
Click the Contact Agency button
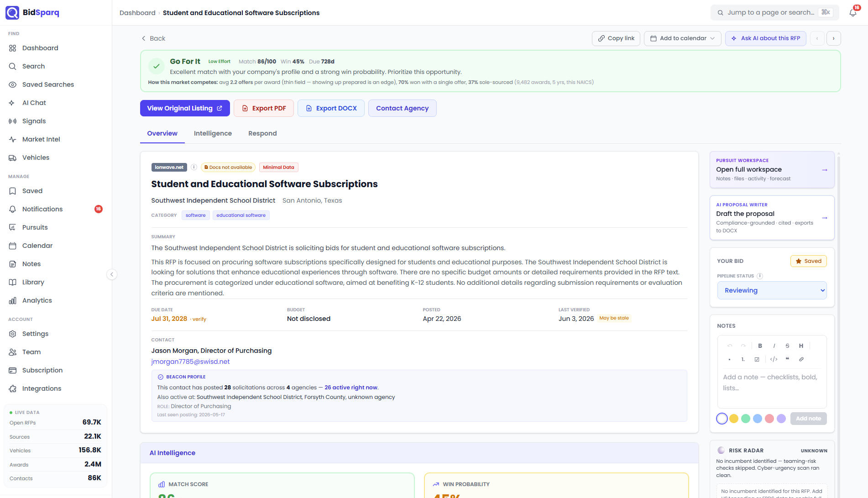[403, 108]
